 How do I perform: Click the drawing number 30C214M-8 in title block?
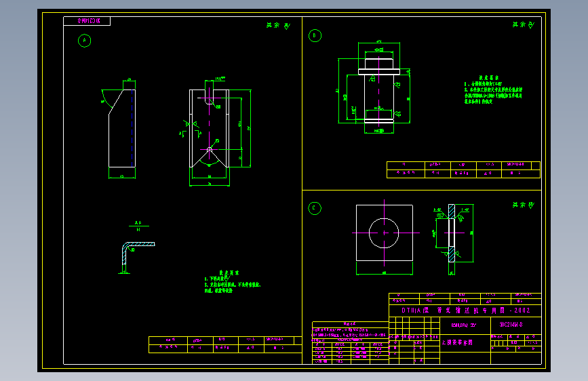pos(511,324)
